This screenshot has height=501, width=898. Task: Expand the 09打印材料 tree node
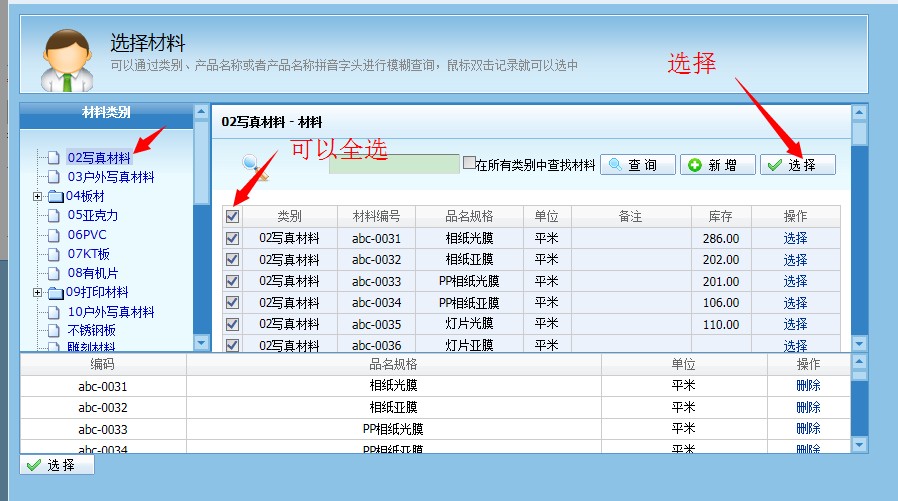pos(38,293)
